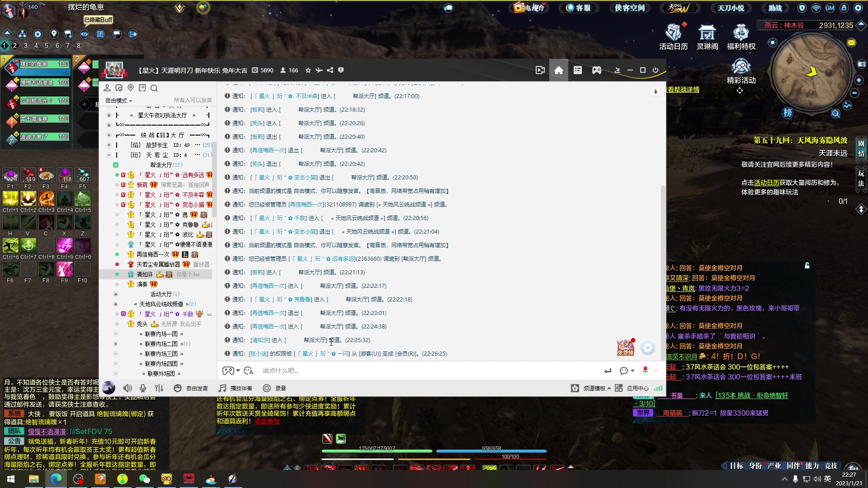Collapse the 帮派大厅 member list
The width and height of the screenshot is (868, 488).
click(116, 165)
